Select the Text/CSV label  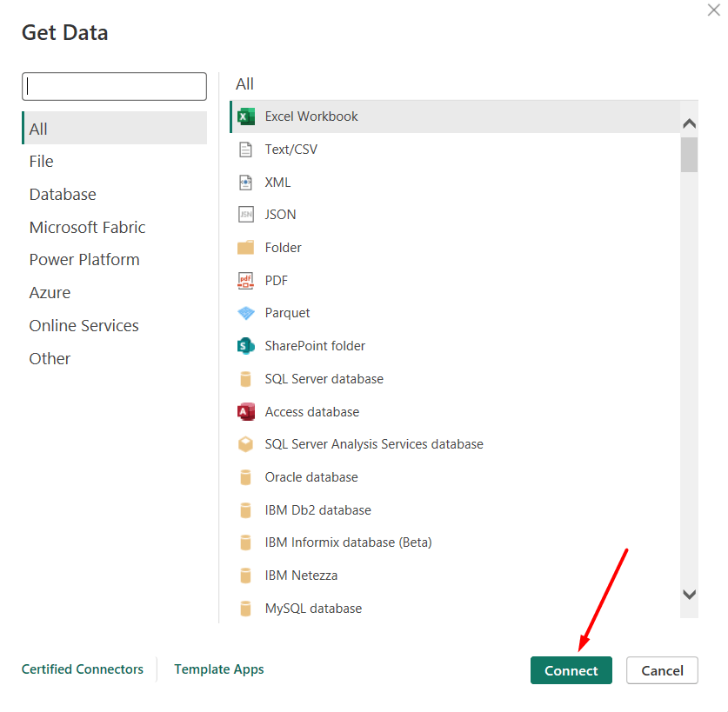coord(291,150)
